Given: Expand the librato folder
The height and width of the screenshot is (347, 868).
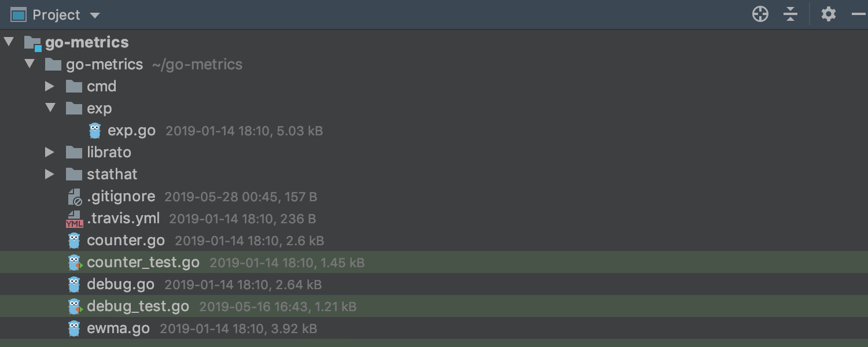Looking at the screenshot, I should coord(50,152).
